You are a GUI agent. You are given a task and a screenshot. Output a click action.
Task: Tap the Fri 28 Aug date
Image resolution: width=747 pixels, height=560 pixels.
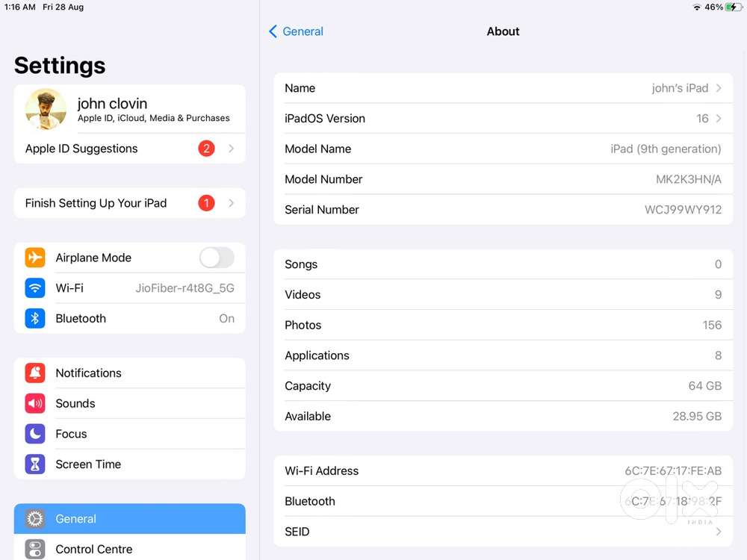[63, 7]
